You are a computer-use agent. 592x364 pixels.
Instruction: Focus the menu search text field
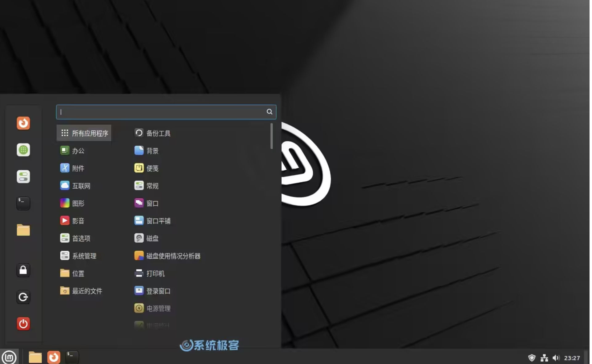(x=166, y=112)
